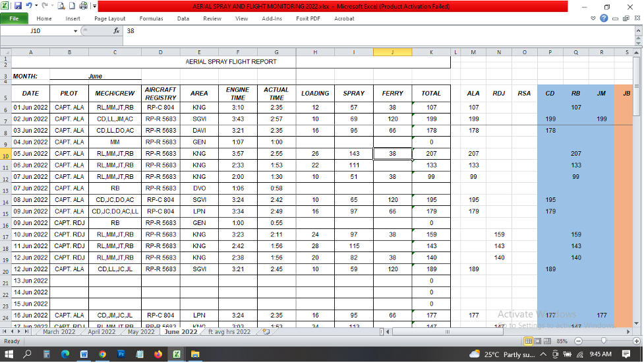Switch to March 2022 sheet tab

click(59, 332)
